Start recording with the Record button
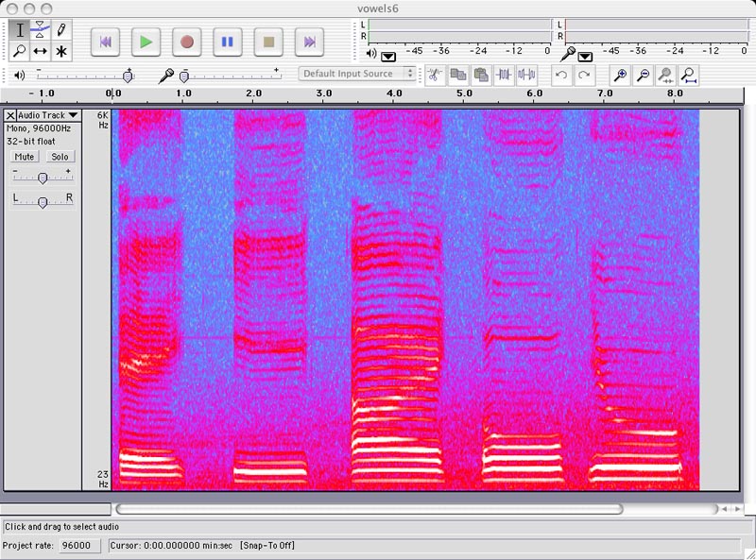Image resolution: width=756 pixels, height=560 pixels. pyautogui.click(x=187, y=42)
